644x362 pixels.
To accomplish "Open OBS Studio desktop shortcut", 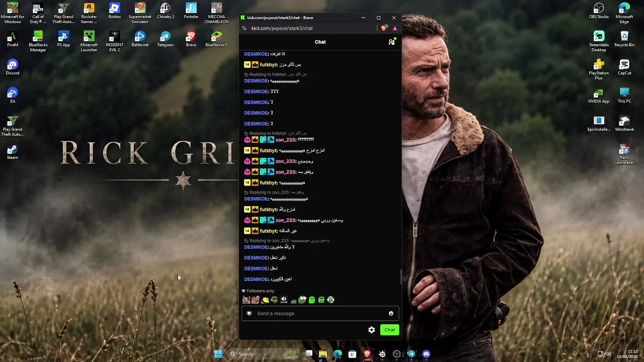I will click(x=599, y=11).
